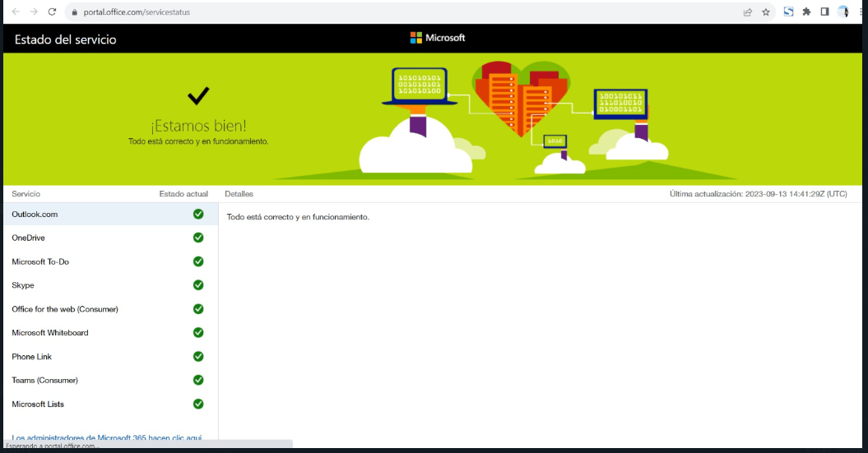The height and width of the screenshot is (453, 868).
Task: Click green status check for Office for the web
Action: pos(198,309)
